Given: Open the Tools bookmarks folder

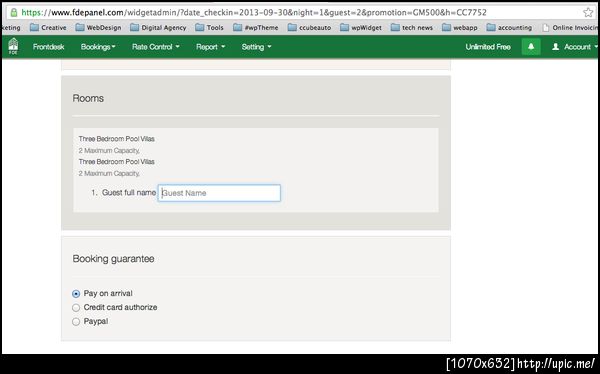Looking at the screenshot, I should pyautogui.click(x=209, y=28).
